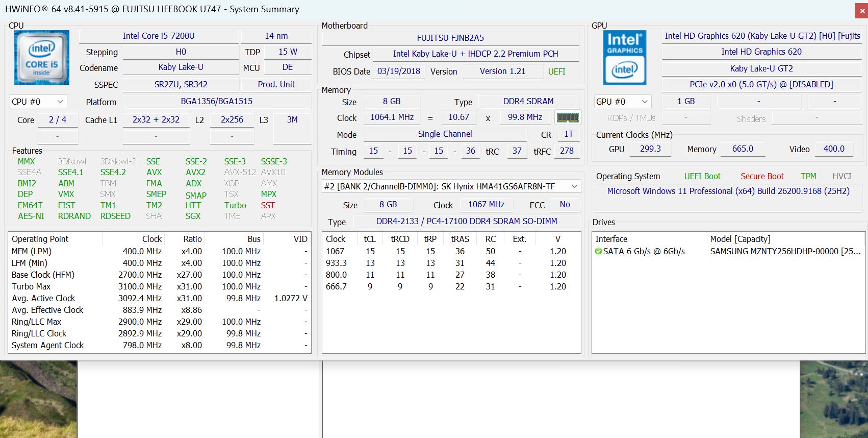
Task: Click the 14 nm process technology value
Action: [276, 36]
